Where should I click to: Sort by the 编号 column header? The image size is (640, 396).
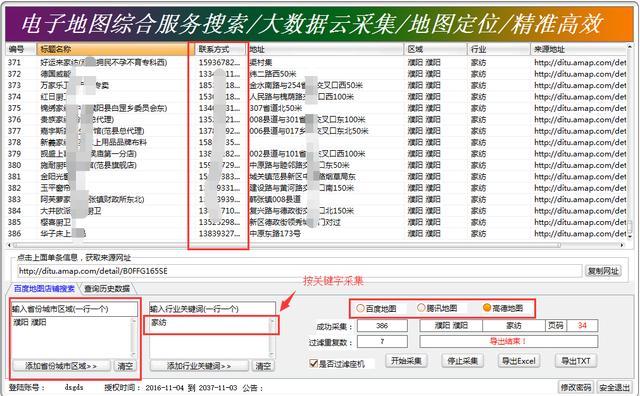pyautogui.click(x=21, y=49)
